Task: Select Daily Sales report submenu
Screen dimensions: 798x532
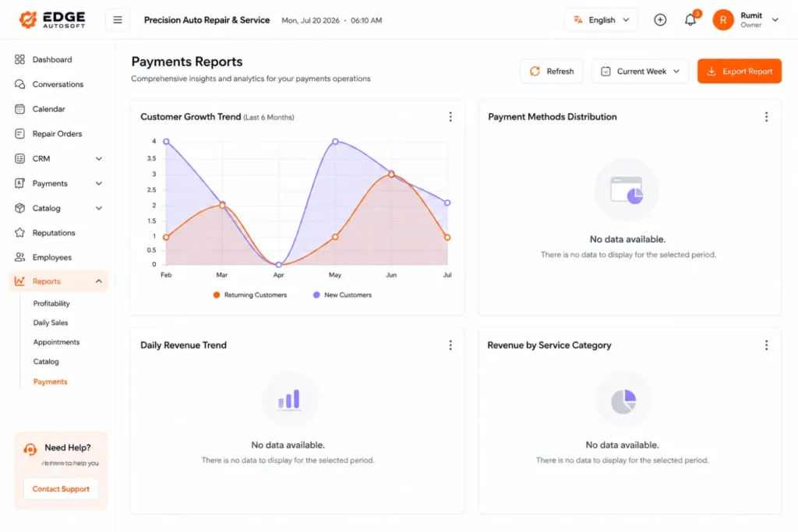Action: tap(51, 323)
